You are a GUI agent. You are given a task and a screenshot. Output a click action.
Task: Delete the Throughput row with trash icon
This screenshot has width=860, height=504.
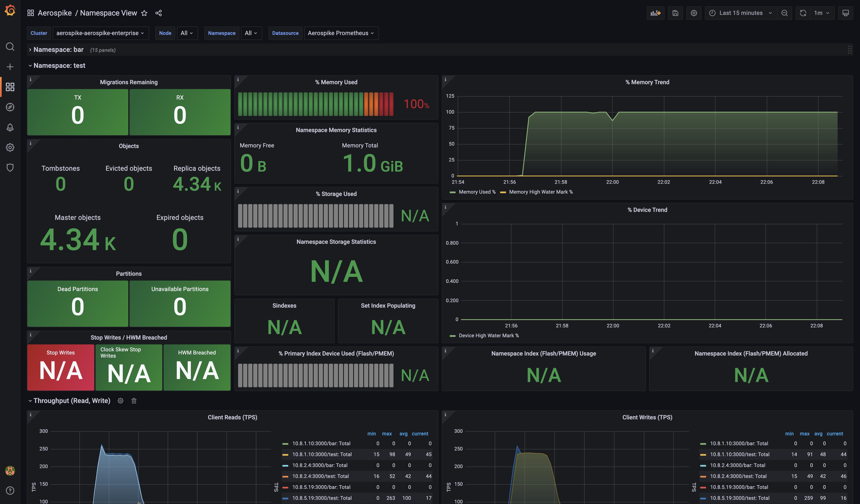click(x=134, y=401)
